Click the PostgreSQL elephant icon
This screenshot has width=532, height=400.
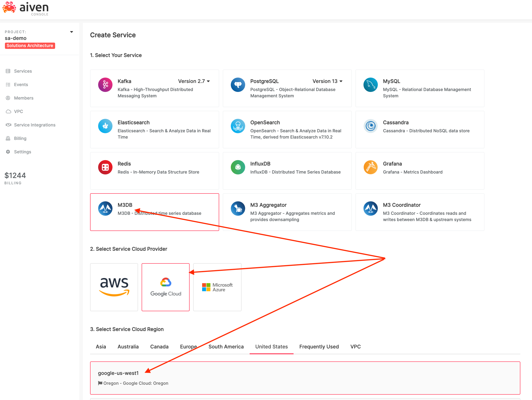[238, 85]
